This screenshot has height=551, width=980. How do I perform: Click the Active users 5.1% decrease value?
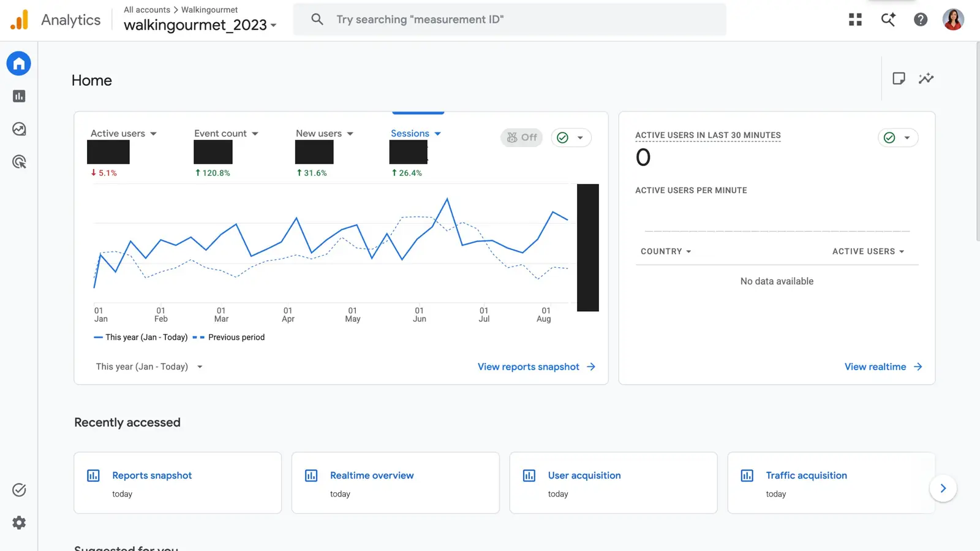point(104,173)
